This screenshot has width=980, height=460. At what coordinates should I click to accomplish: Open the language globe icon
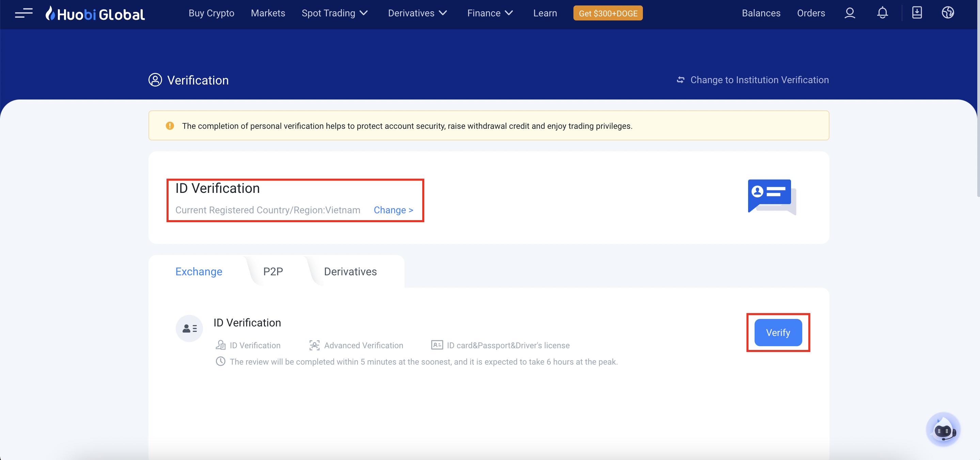pos(948,13)
